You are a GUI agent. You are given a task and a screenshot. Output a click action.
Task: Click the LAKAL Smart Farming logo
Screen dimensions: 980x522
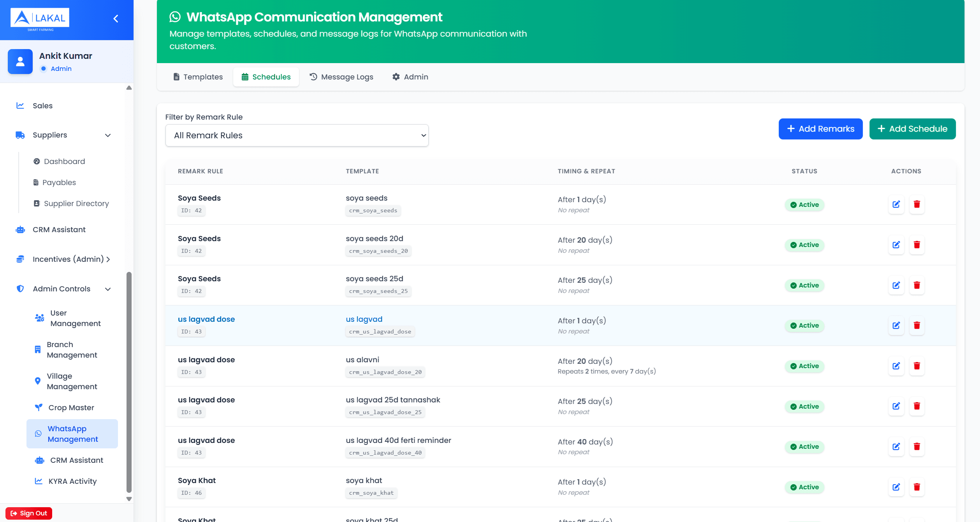pos(40,19)
